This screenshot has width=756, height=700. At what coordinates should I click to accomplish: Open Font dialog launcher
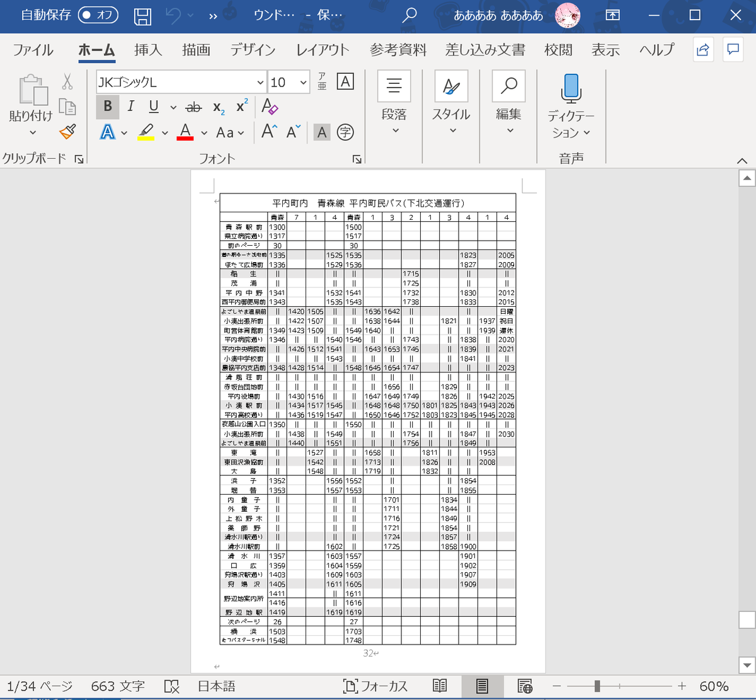click(357, 159)
